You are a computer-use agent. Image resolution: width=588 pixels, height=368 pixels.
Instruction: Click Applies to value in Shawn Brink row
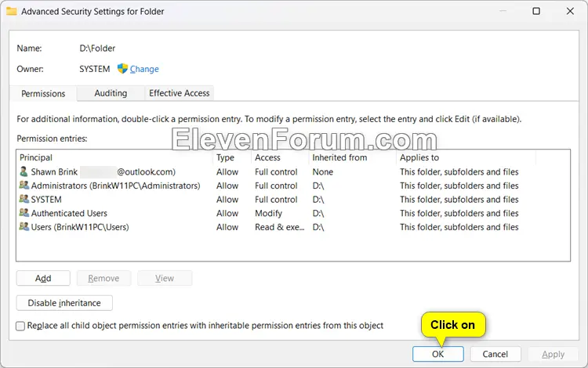459,171
